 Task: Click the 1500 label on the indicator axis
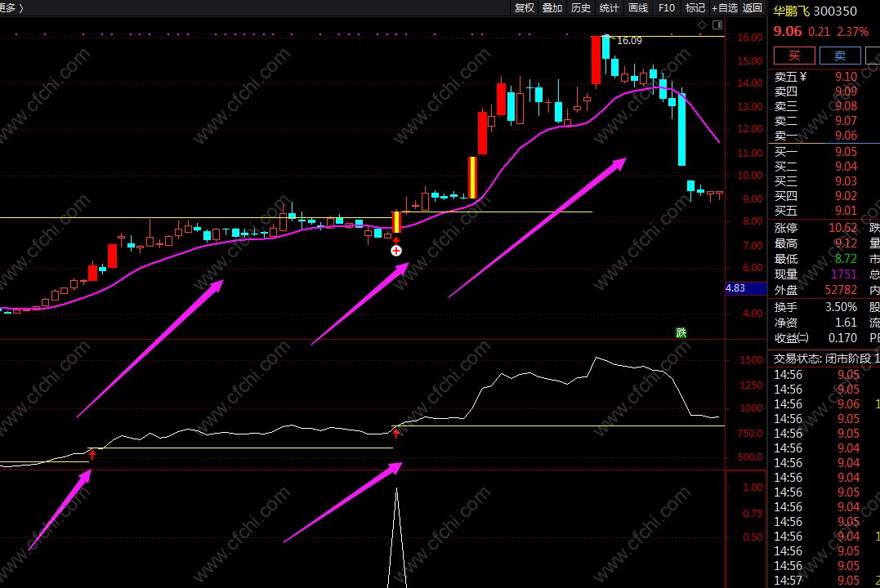tap(750, 360)
